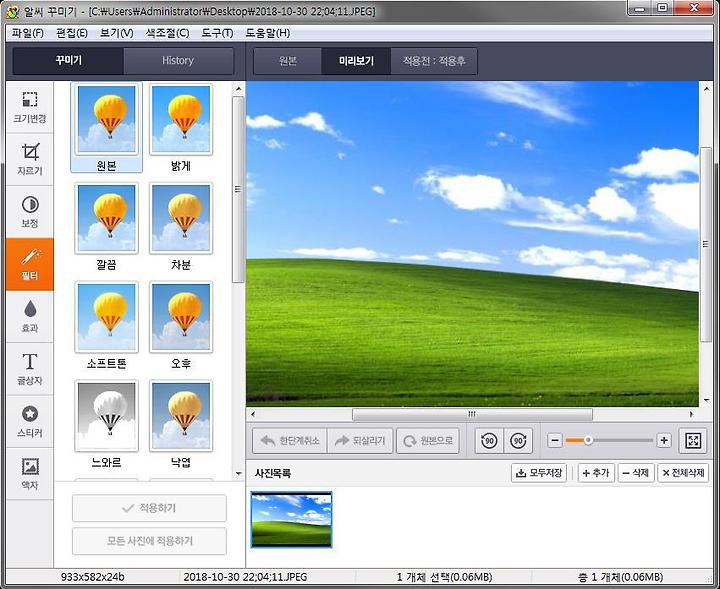Click the zoom in plus button
720x589 pixels.
point(664,441)
